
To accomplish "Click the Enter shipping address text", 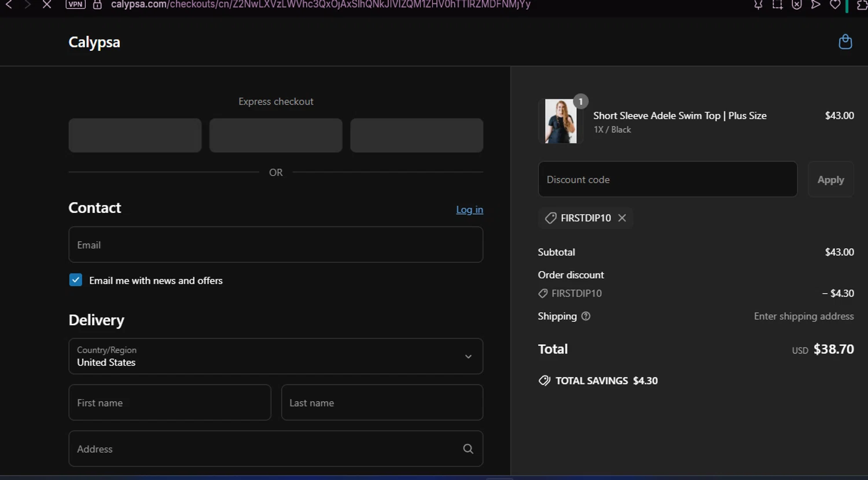I will coord(804,316).
